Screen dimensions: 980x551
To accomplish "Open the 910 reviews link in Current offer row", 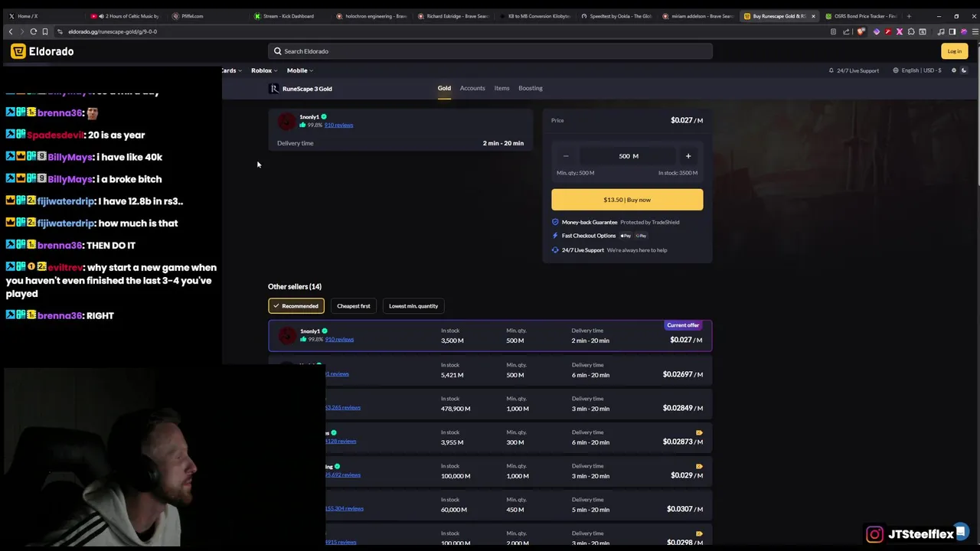I will [339, 339].
